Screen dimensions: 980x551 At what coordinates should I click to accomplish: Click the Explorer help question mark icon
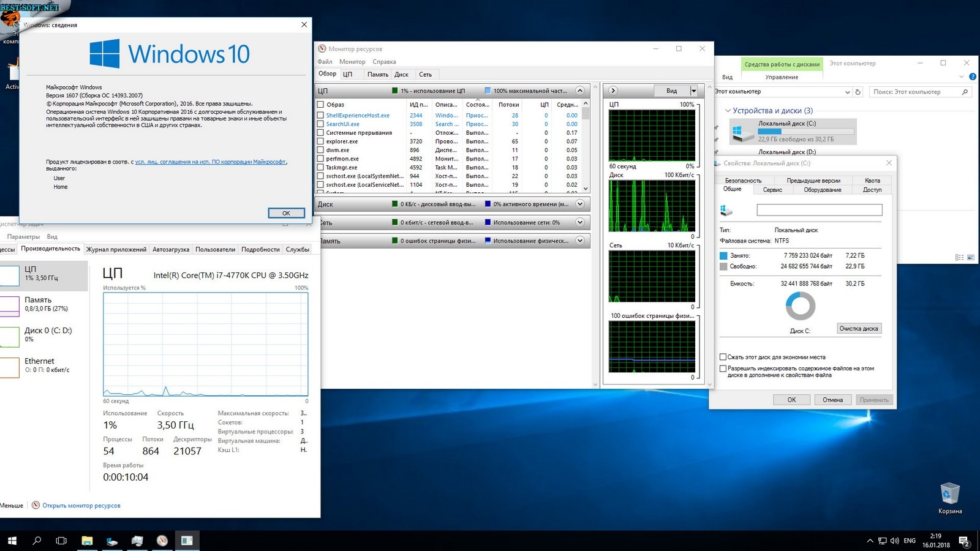[972, 77]
